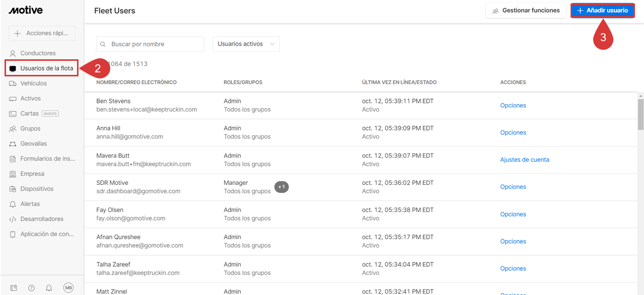Click the Grupos people icon
This screenshot has width=644, height=295.
(13, 129)
